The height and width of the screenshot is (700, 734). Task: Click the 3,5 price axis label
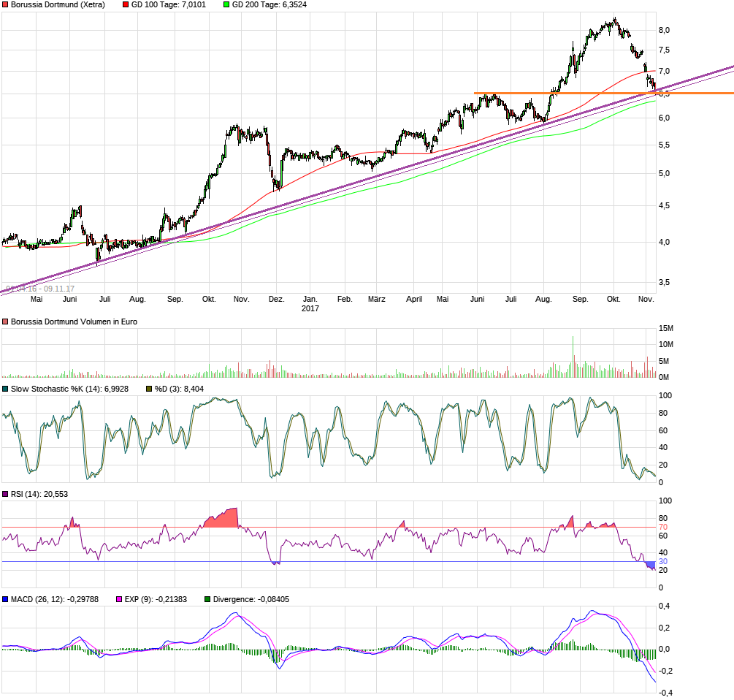click(x=664, y=282)
